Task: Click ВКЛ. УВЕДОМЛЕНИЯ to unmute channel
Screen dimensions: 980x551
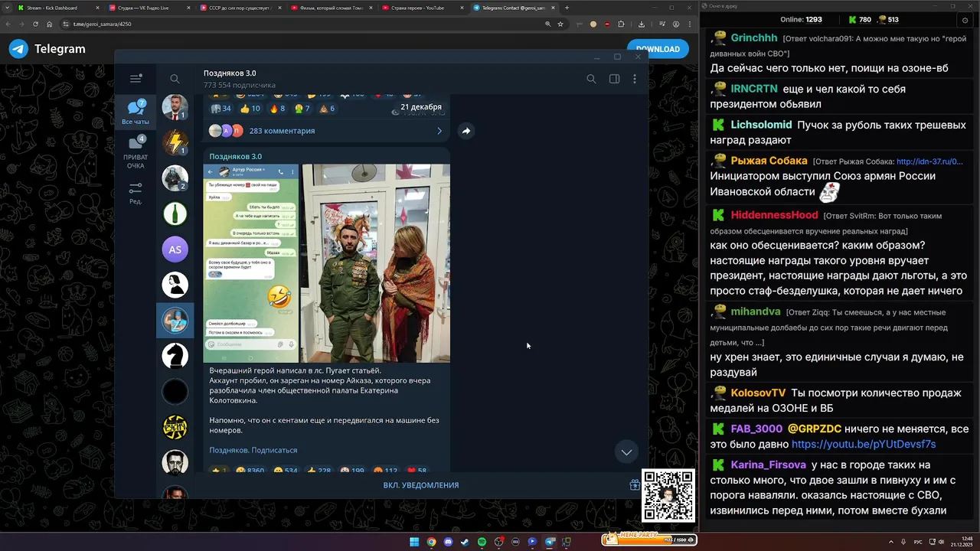Action: (421, 485)
